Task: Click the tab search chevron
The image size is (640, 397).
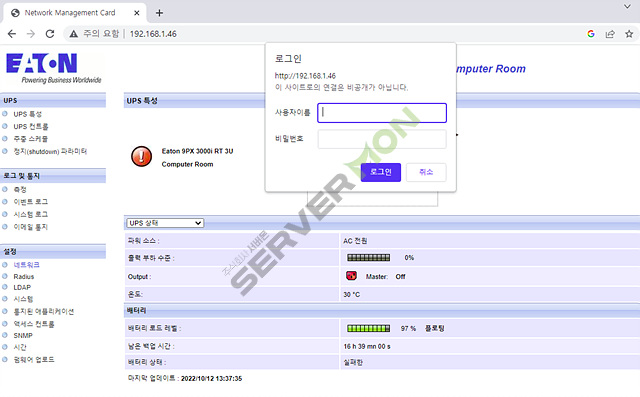Action: click(627, 7)
